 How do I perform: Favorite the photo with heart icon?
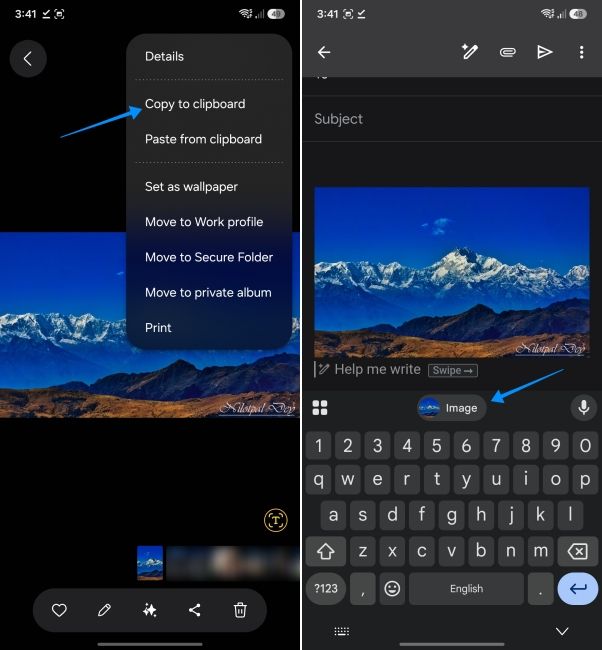pyautogui.click(x=59, y=610)
